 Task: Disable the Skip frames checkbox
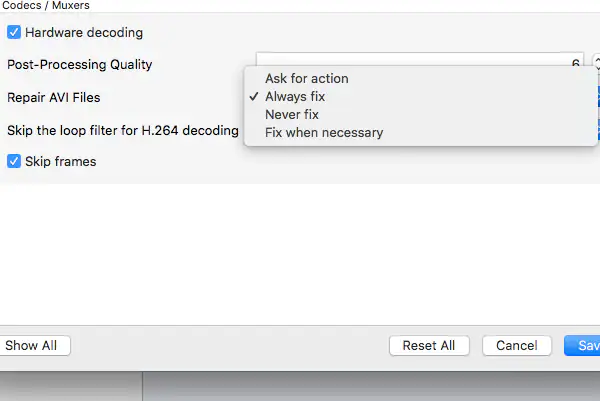click(14, 161)
